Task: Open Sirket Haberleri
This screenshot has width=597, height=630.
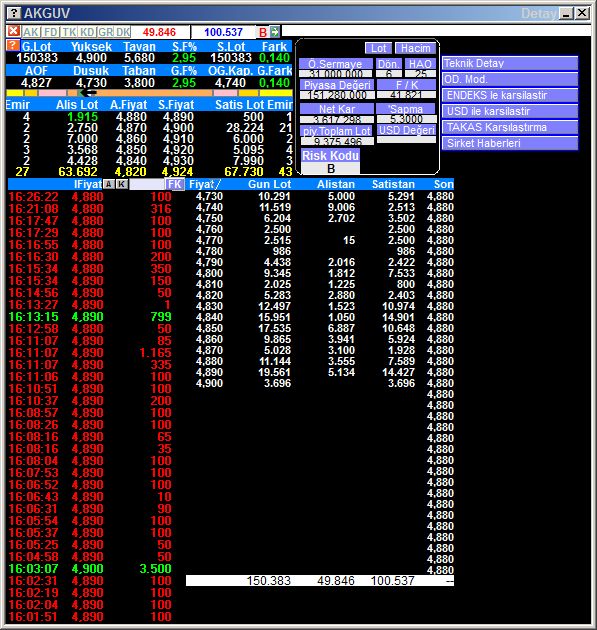Action: pos(510,143)
